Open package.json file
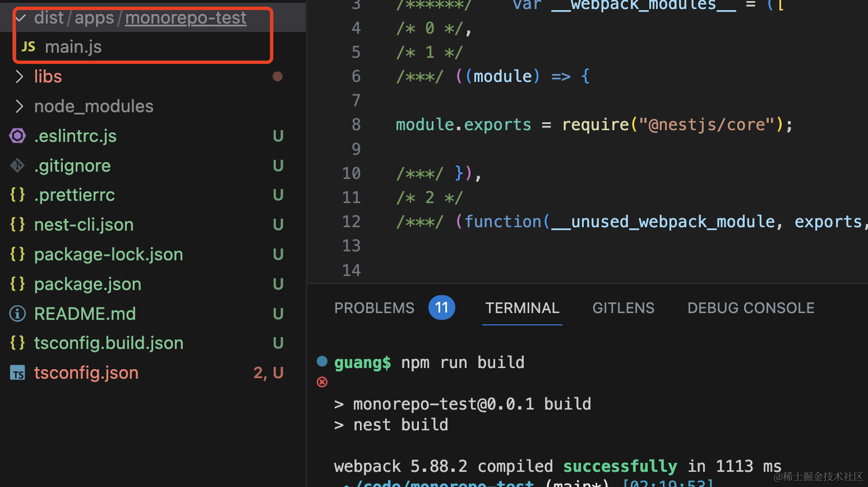Image resolution: width=868 pixels, height=487 pixels. tap(87, 284)
